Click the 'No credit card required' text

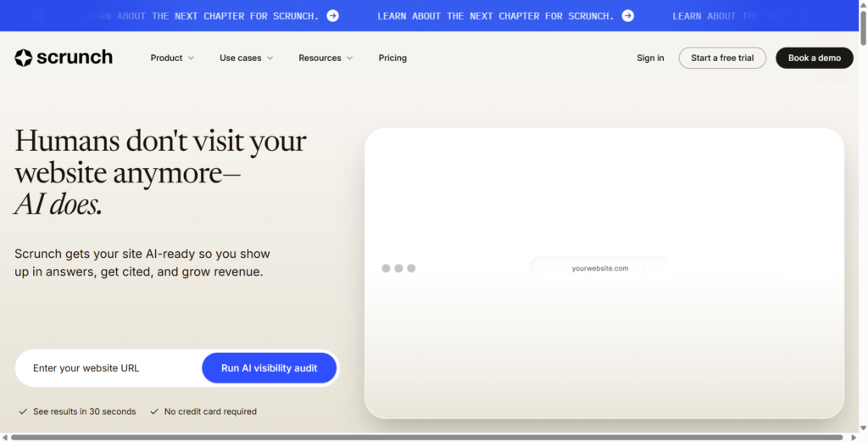click(x=210, y=411)
